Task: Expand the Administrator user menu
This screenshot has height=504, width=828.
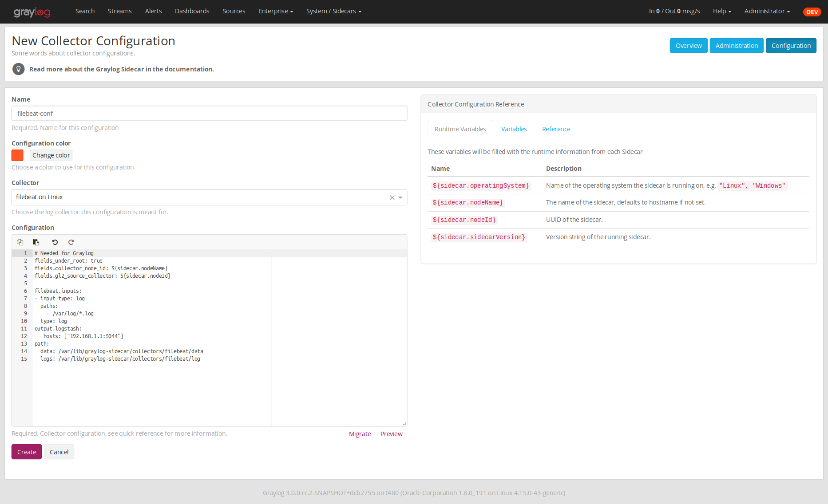Action: click(767, 11)
